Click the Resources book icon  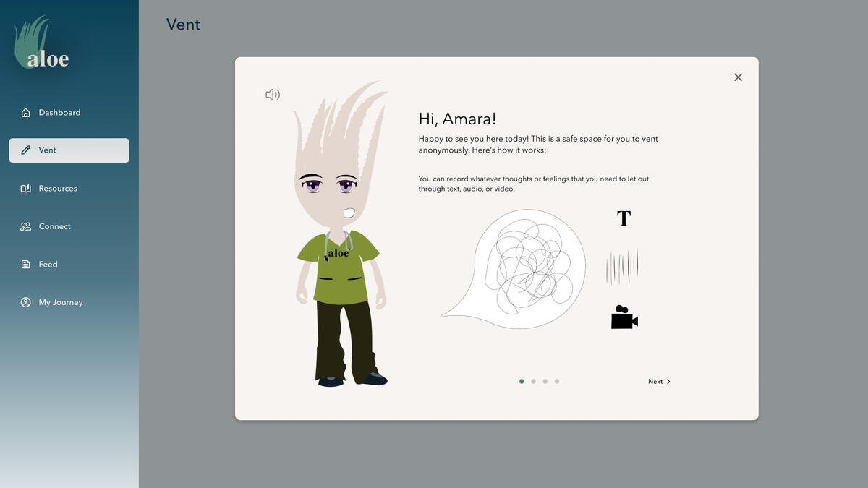click(x=26, y=189)
